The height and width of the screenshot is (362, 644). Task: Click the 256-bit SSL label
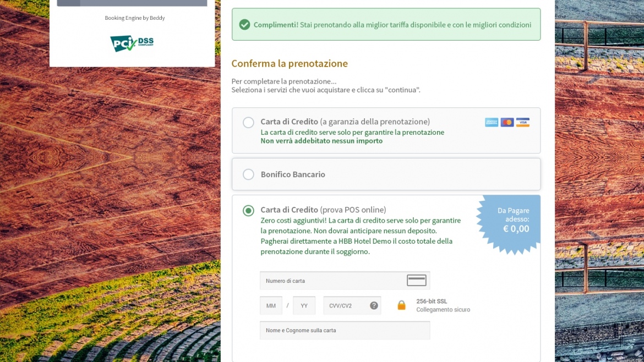coord(432,301)
